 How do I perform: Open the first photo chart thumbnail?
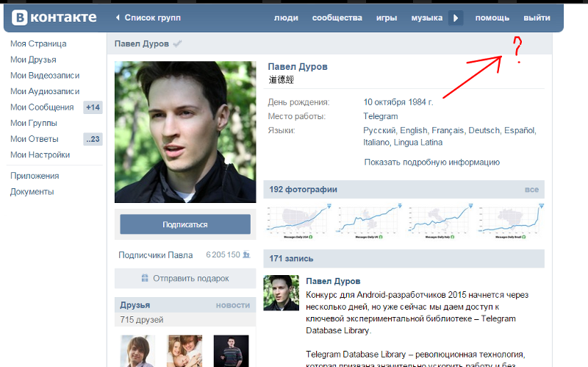point(298,220)
